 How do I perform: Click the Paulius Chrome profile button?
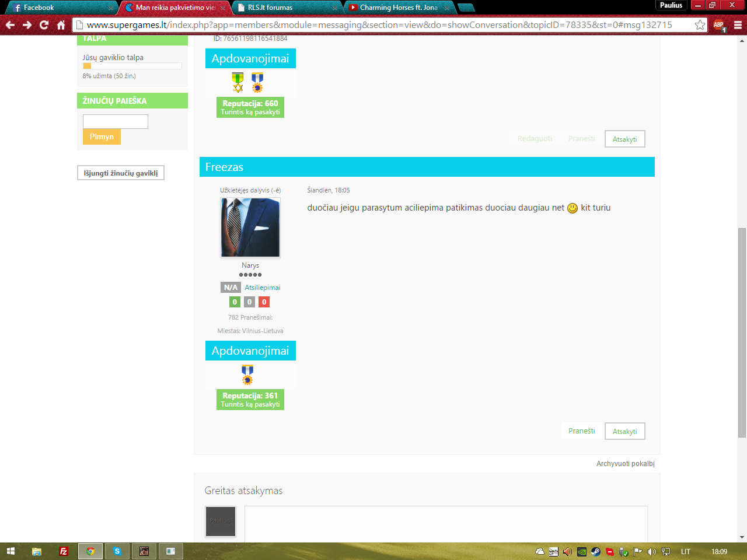tap(671, 5)
